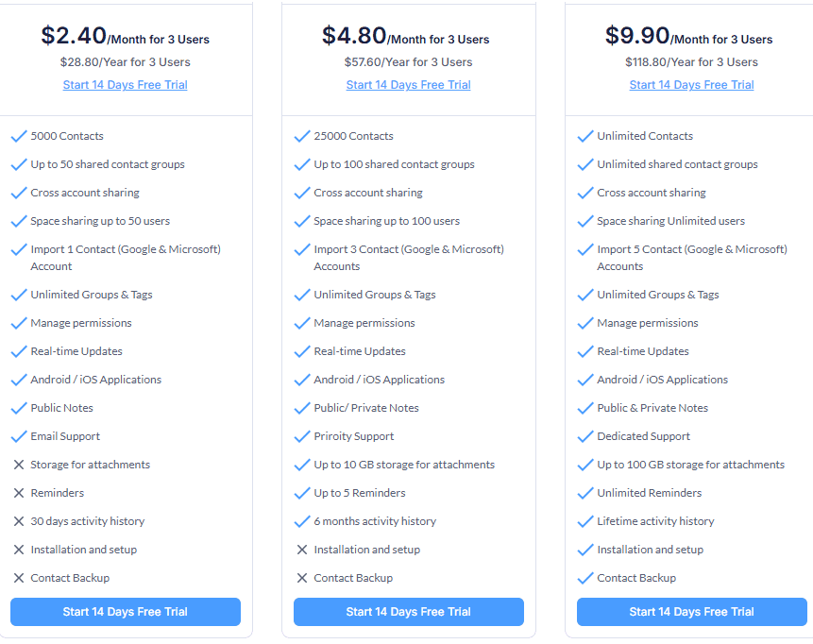813x644 pixels.
Task: Toggle the checkmark next to Public/ Private Notes
Action: click(x=302, y=407)
